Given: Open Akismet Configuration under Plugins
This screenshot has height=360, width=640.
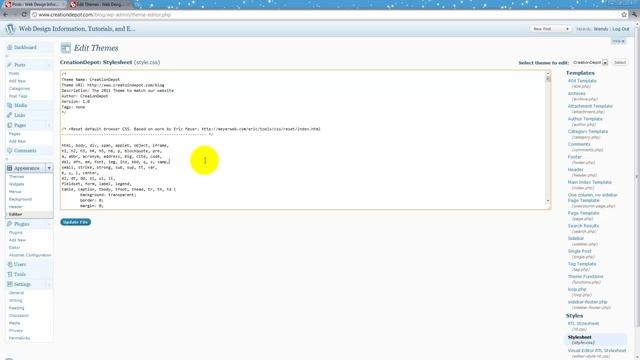Looking at the screenshot, I should click(30, 255).
